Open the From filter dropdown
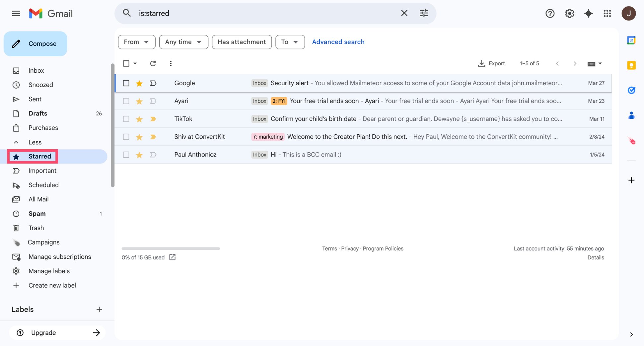The width and height of the screenshot is (644, 346). [x=137, y=42]
